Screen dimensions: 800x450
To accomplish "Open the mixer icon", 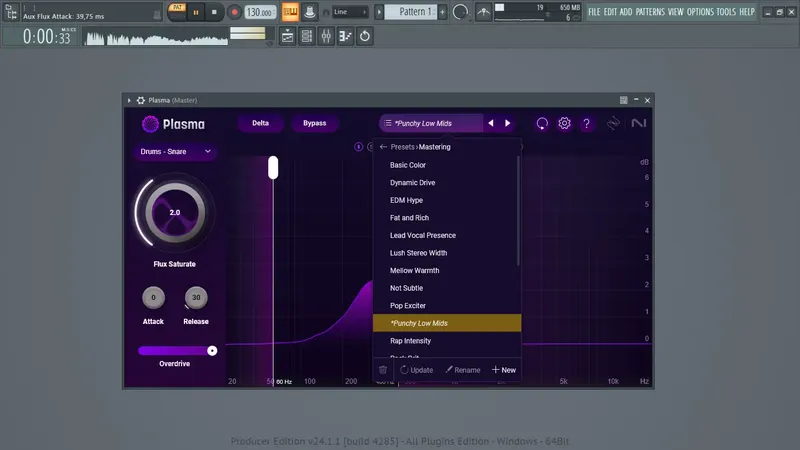I will pos(326,36).
